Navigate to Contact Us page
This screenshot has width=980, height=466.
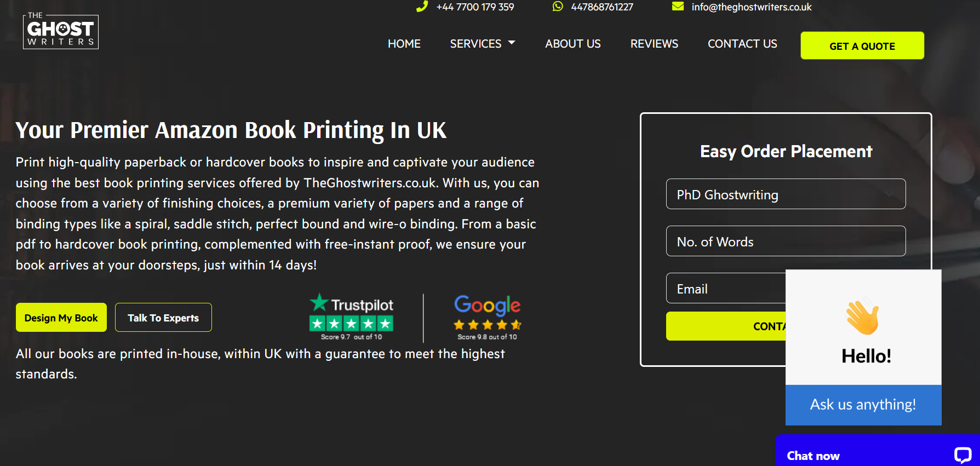742,44
